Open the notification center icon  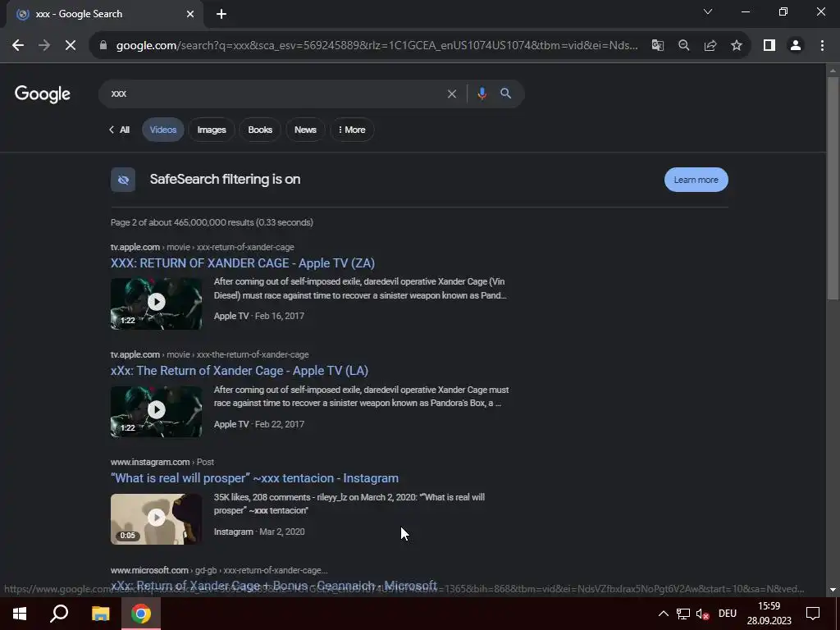coord(813,614)
